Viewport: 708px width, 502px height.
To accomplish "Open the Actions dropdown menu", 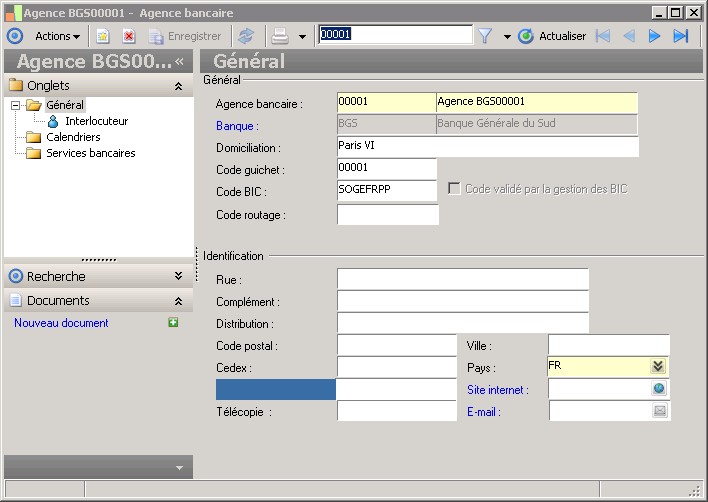I will pyautogui.click(x=58, y=36).
